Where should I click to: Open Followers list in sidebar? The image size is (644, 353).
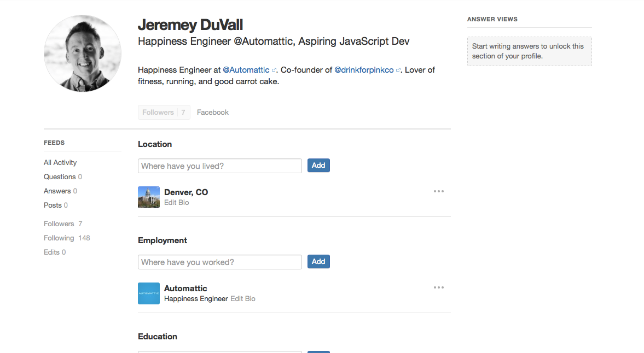(63, 224)
